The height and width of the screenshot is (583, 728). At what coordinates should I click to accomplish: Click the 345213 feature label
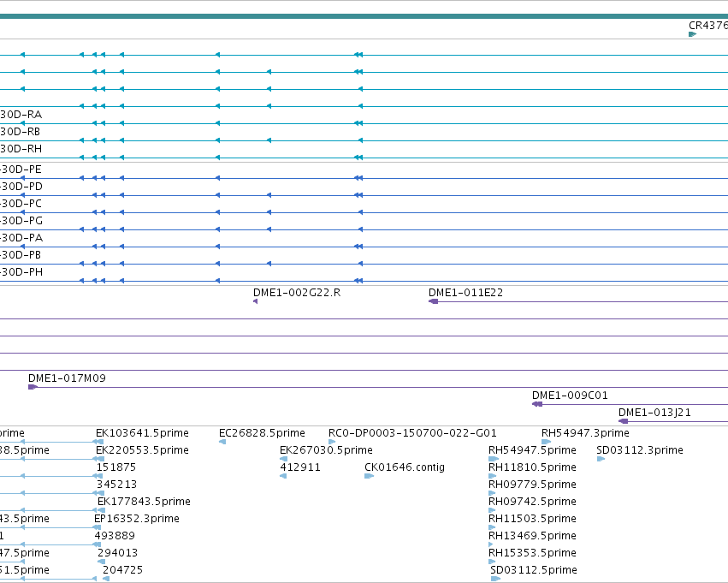116,485
